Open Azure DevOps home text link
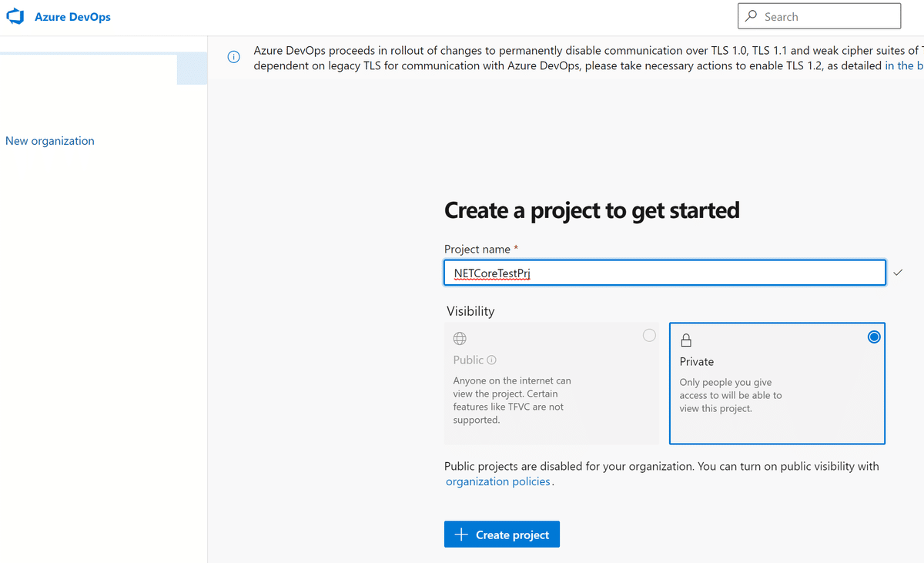924x563 pixels. click(72, 17)
